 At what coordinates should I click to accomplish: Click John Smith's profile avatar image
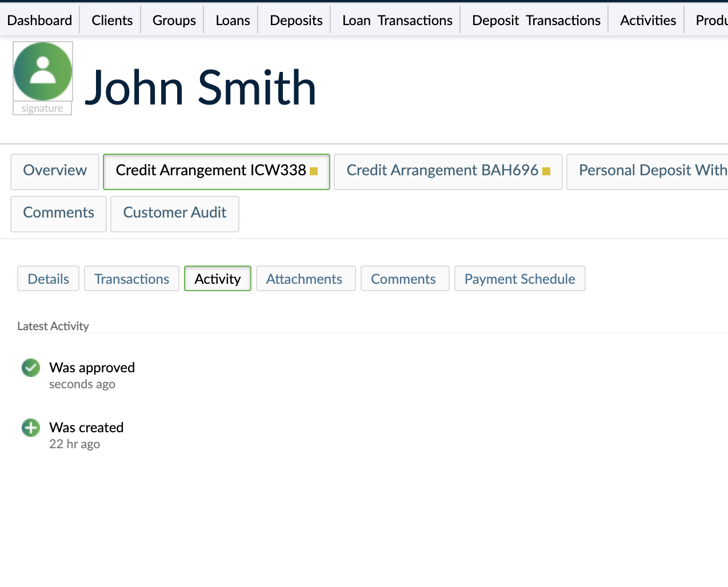42,70
